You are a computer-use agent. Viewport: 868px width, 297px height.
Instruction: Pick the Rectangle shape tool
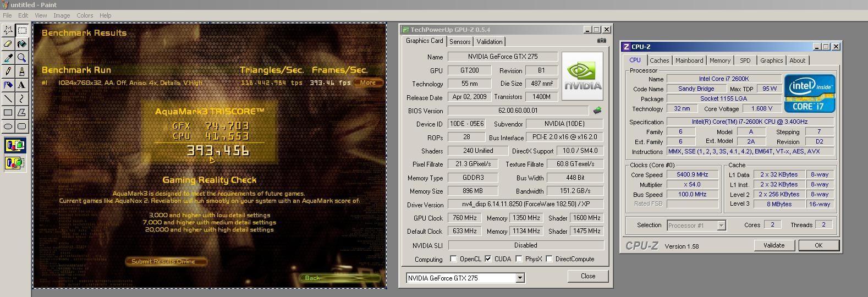8,113
